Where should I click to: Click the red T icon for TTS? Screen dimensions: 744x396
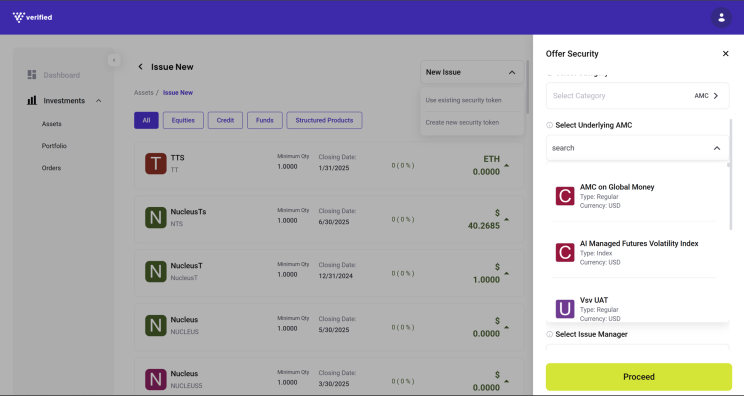click(x=156, y=164)
